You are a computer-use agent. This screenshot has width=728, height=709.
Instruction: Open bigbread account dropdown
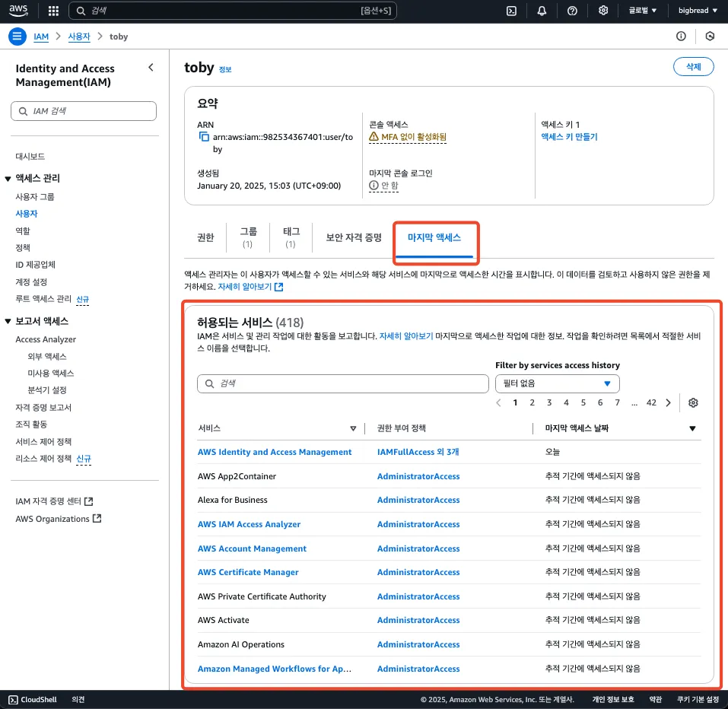pos(698,10)
